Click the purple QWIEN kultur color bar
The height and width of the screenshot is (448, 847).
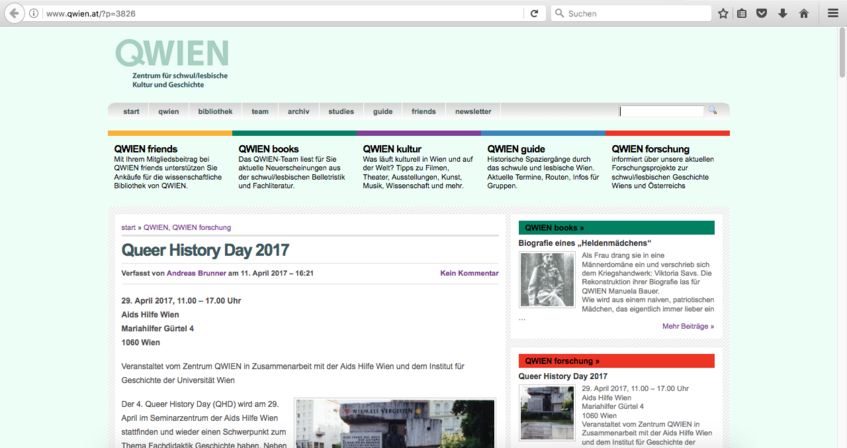(x=419, y=133)
